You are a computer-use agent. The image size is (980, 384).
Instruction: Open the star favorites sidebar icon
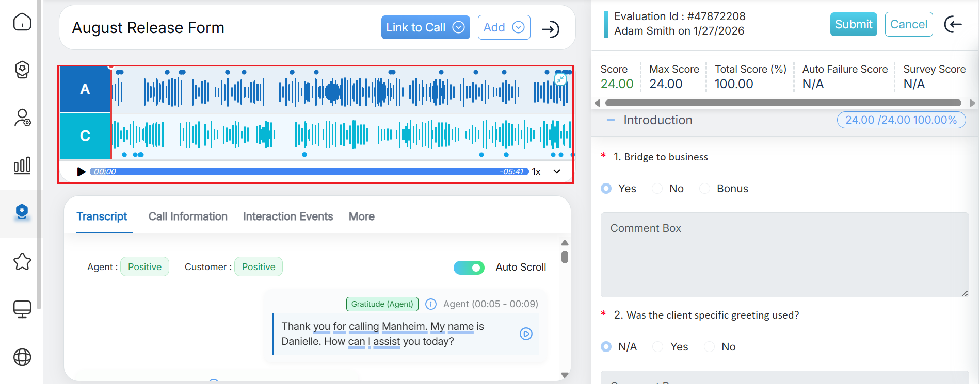pyautogui.click(x=22, y=262)
